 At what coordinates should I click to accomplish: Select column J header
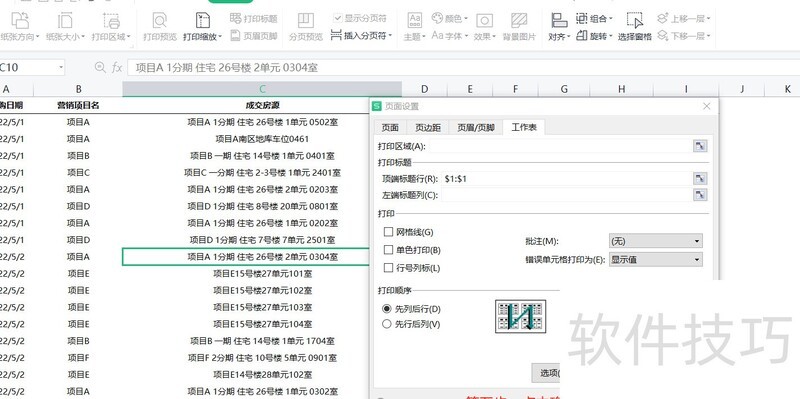click(742, 89)
